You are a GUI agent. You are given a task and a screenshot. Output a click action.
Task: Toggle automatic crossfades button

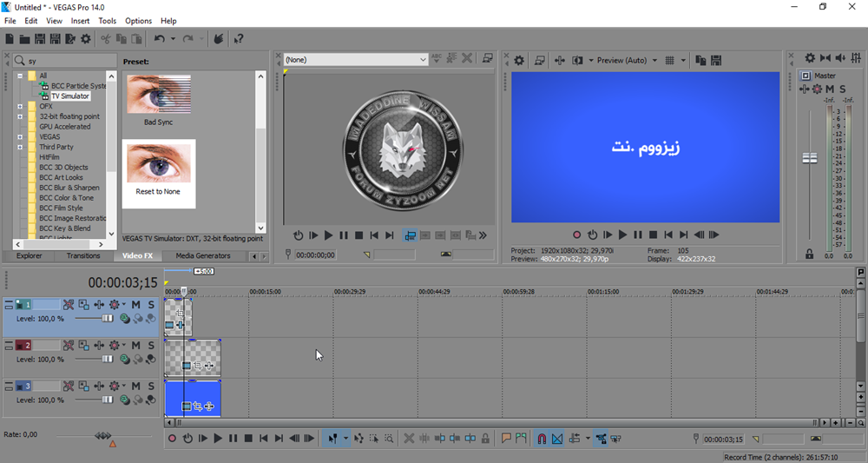pyautogui.click(x=557, y=439)
